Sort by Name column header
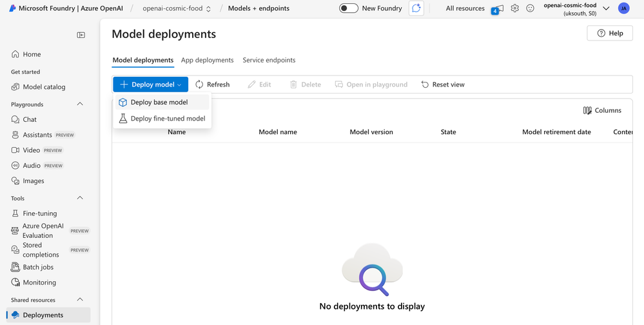644x325 pixels. (177, 132)
